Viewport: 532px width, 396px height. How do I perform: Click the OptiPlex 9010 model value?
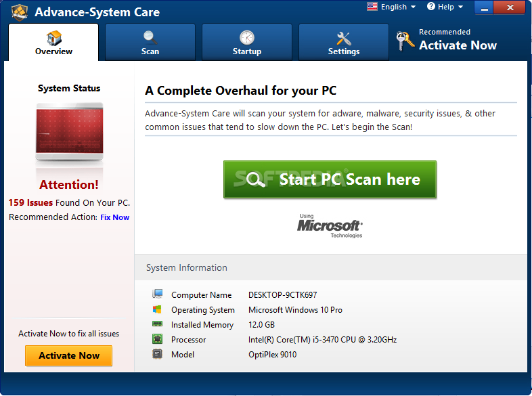(x=273, y=355)
